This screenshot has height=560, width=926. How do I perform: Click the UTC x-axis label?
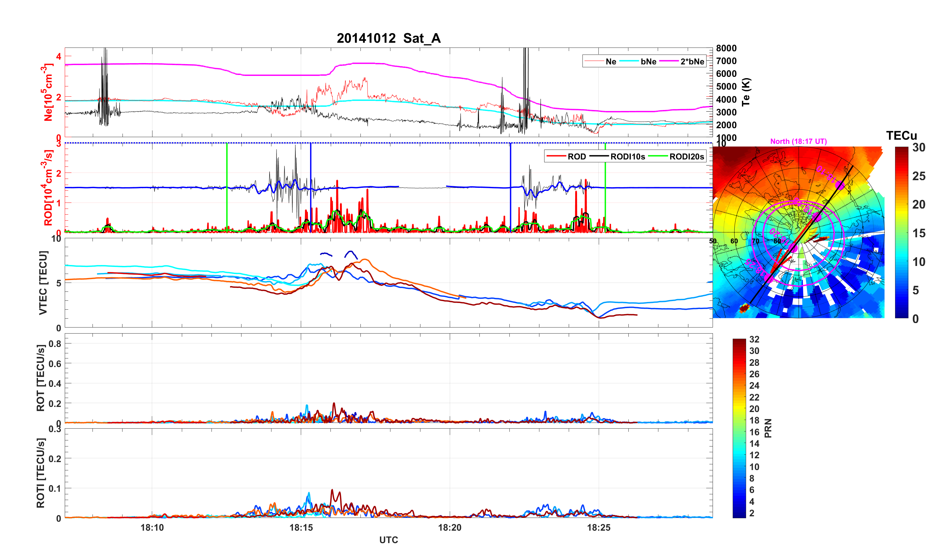coord(388,540)
